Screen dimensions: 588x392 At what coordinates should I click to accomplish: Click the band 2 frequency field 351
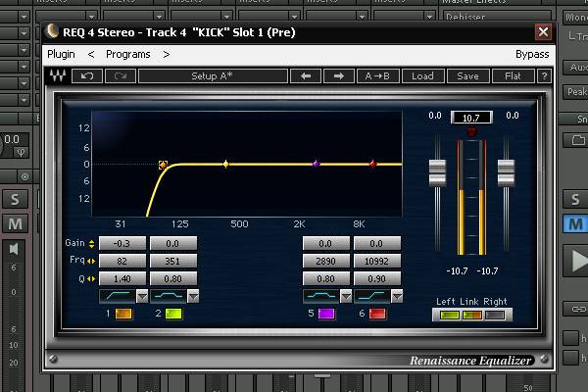coord(173,261)
